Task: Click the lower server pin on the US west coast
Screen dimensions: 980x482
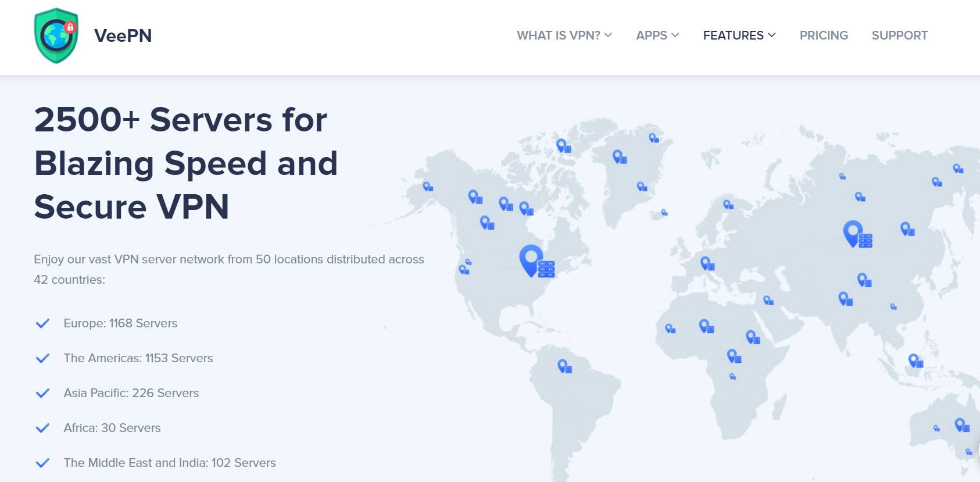Action: (464, 270)
